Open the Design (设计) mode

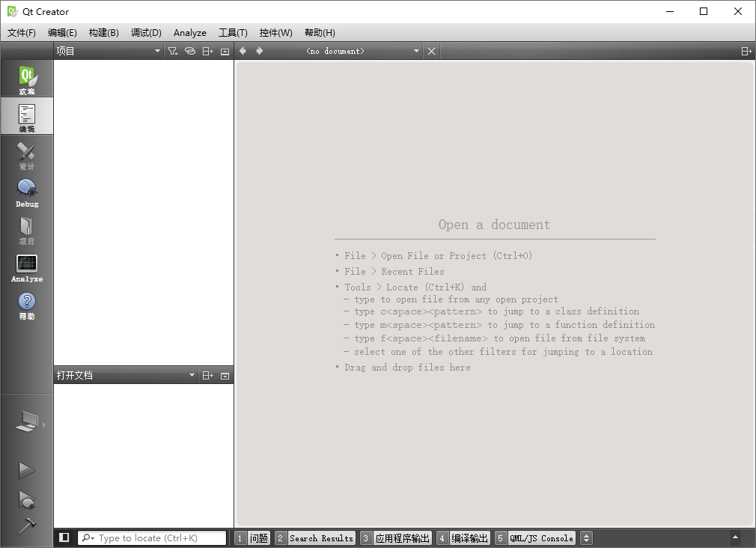pyautogui.click(x=27, y=154)
